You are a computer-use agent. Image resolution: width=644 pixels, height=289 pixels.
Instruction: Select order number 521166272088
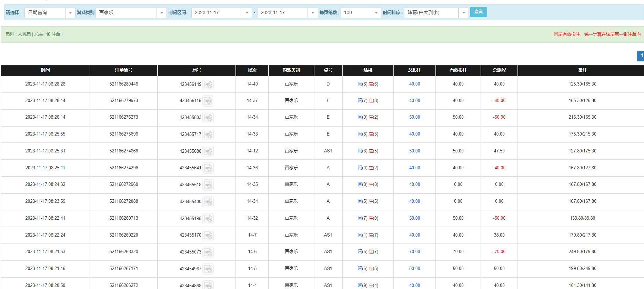pyautogui.click(x=124, y=201)
